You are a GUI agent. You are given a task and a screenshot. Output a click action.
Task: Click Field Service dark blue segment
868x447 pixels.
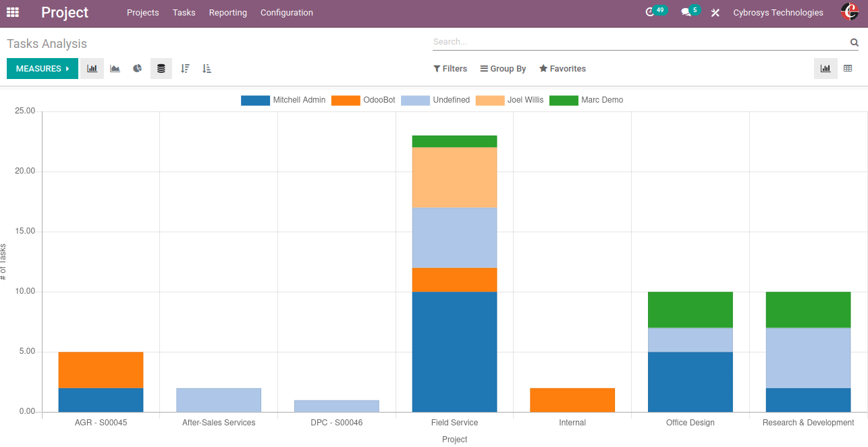454,352
